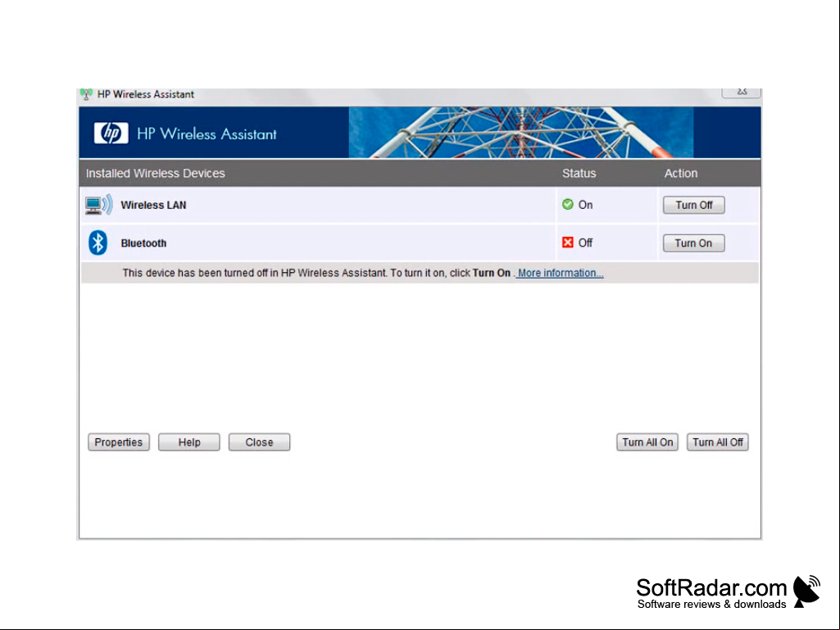Turn on Bluetooth device
The image size is (840, 630).
[x=694, y=242]
